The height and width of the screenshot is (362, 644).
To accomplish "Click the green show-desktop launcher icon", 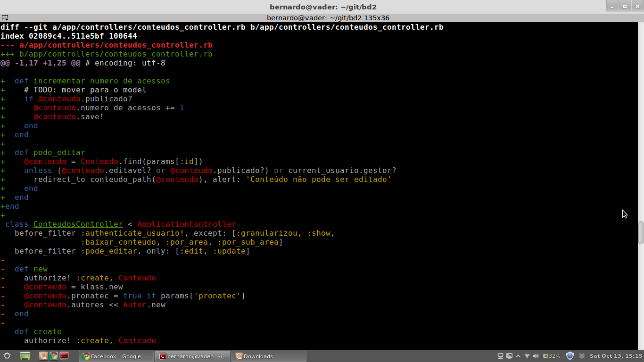I will point(25,356).
